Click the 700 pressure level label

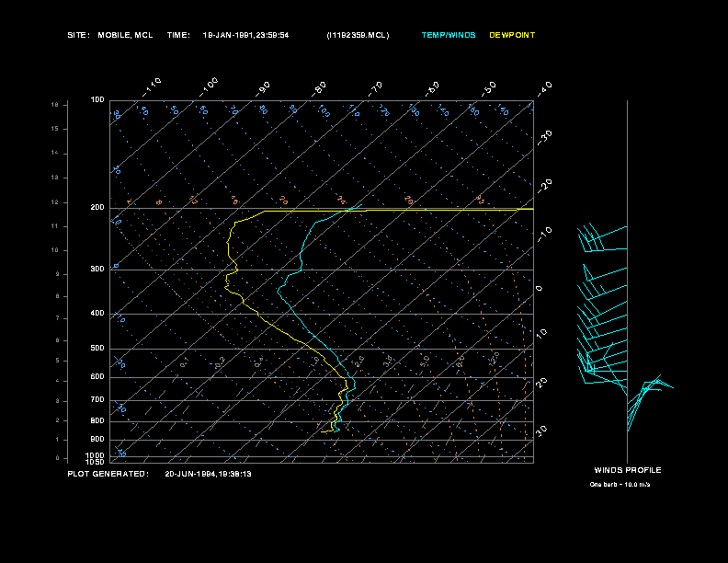97,400
